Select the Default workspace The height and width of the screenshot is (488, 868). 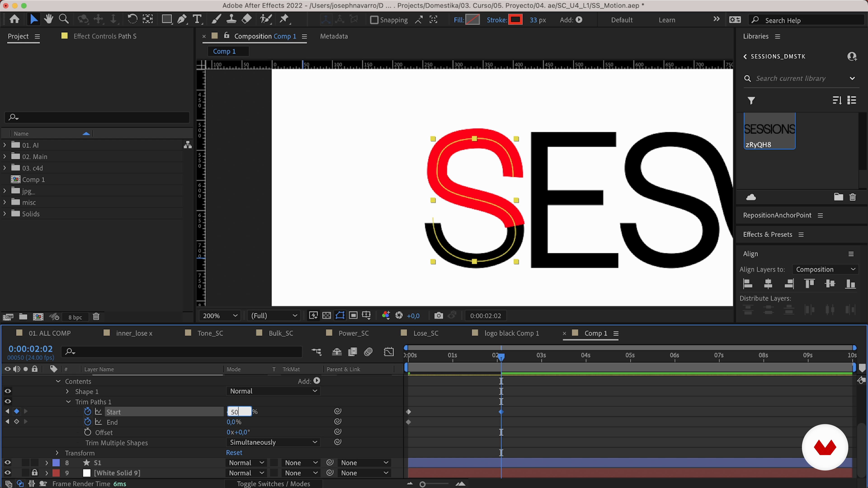click(622, 20)
